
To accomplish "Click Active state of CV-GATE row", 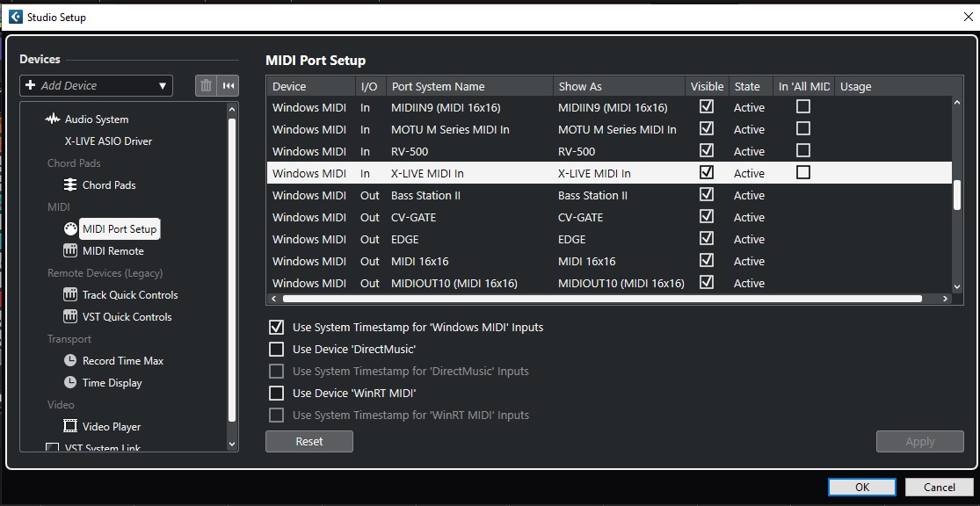I will (x=749, y=217).
